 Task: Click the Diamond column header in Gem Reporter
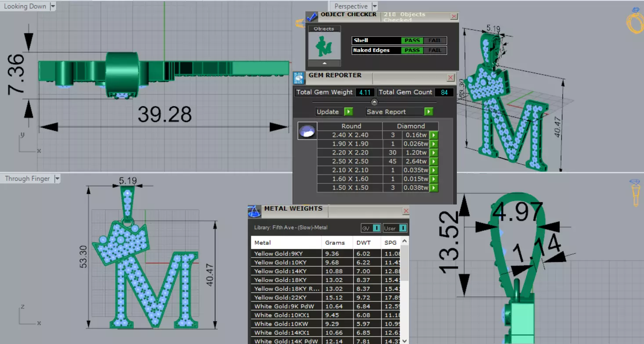pyautogui.click(x=411, y=126)
